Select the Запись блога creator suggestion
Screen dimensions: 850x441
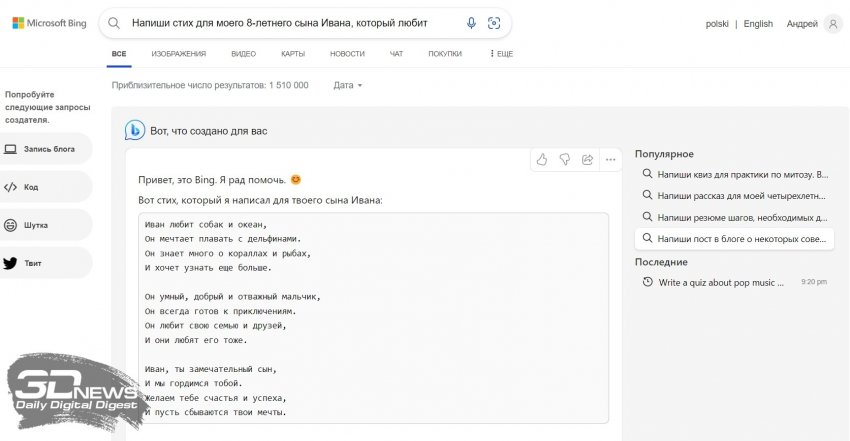tap(46, 149)
